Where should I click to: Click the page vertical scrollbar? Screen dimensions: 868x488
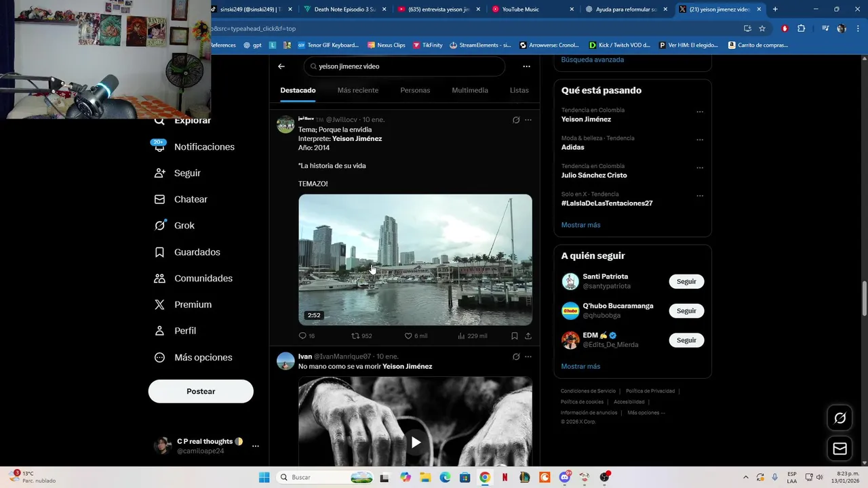[864, 298]
